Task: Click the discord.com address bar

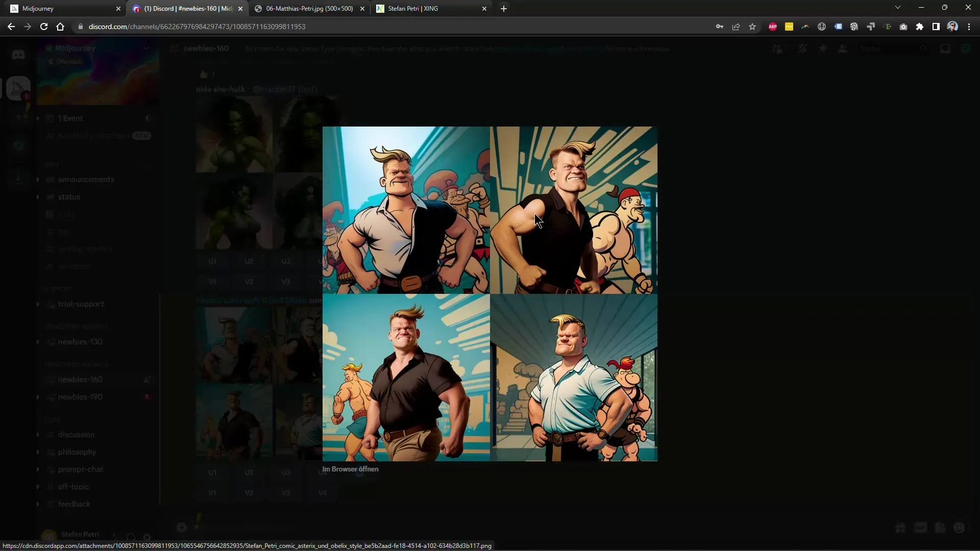Action: point(393,27)
